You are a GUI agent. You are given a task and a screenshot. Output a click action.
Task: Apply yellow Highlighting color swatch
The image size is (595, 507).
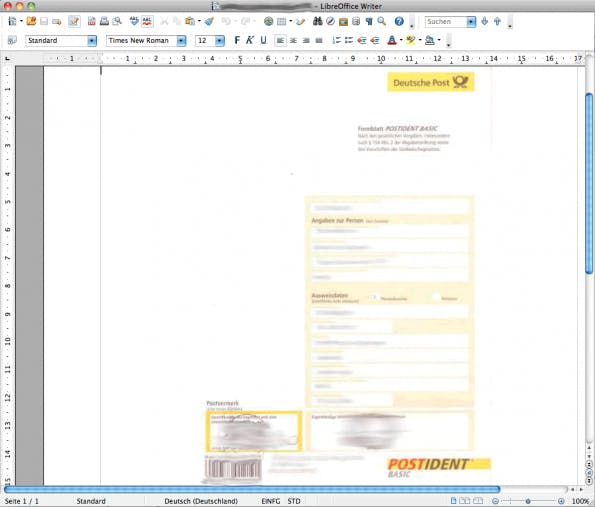(411, 40)
